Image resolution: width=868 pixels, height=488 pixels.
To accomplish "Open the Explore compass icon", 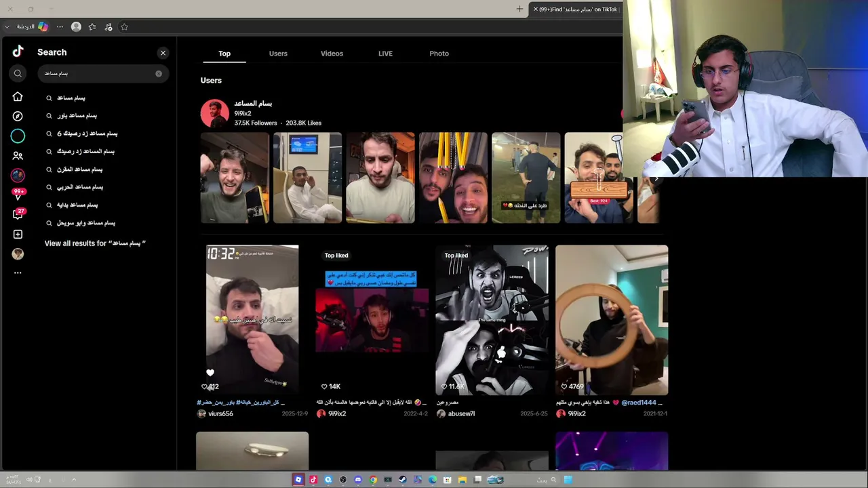I will [x=18, y=117].
